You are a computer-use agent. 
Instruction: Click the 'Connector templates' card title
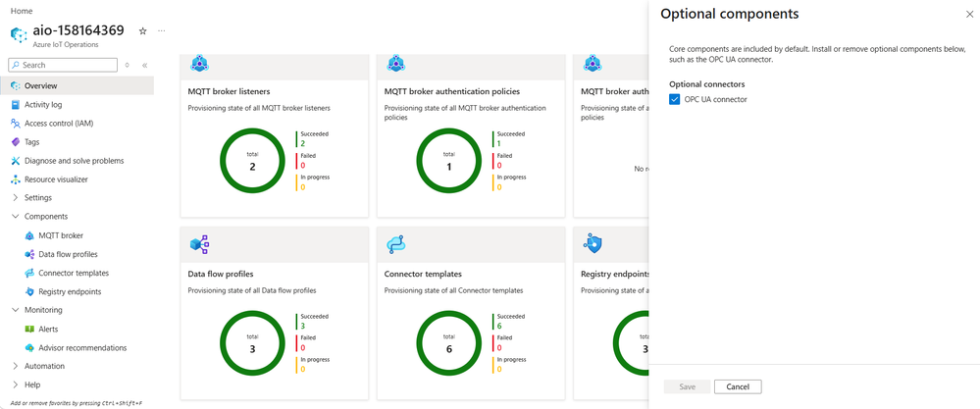coord(423,274)
